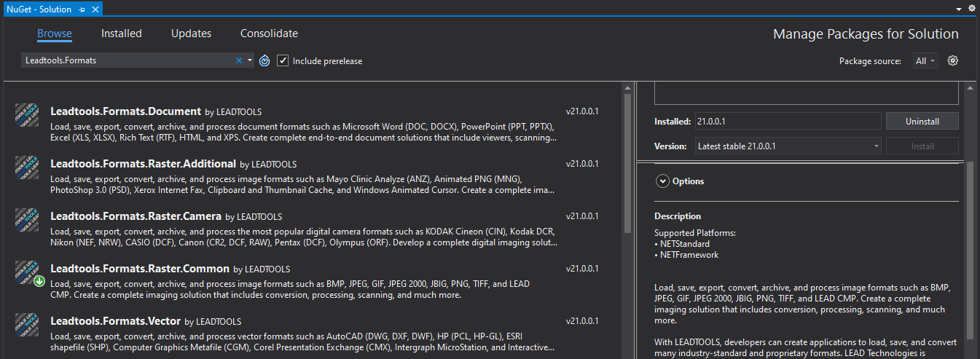Click the Leadtools.Formats.Document package icon
The image size is (980, 359).
27,115
